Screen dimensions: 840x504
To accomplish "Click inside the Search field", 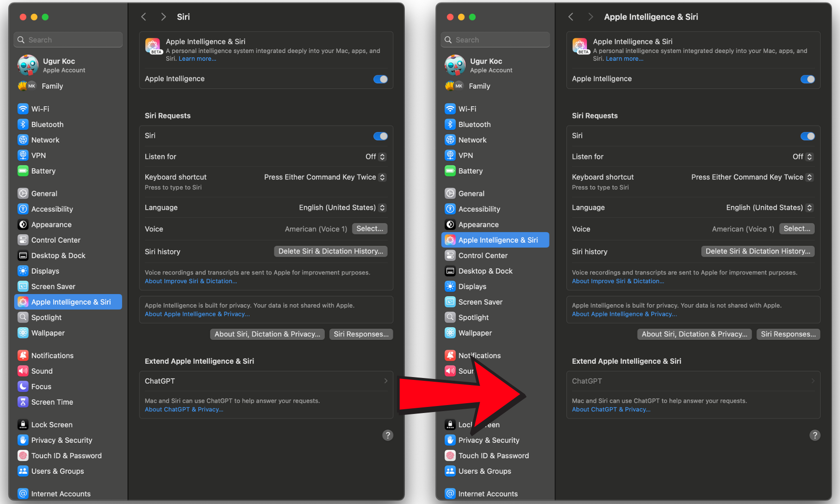I will (x=68, y=40).
